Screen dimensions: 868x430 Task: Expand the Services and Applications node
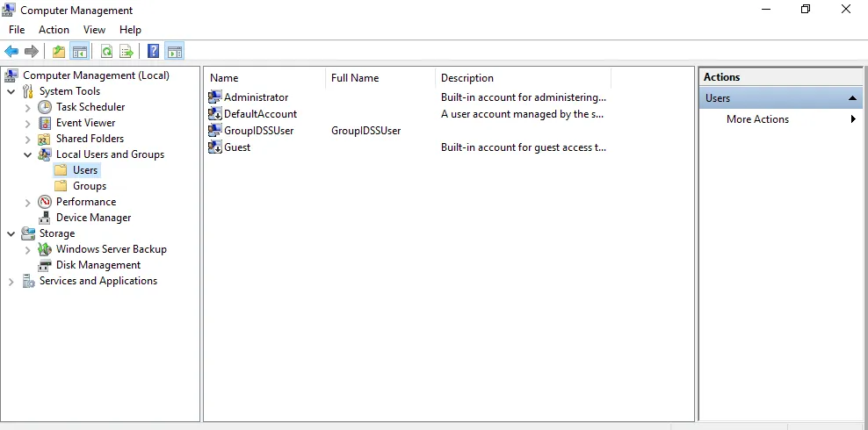pyautogui.click(x=11, y=282)
